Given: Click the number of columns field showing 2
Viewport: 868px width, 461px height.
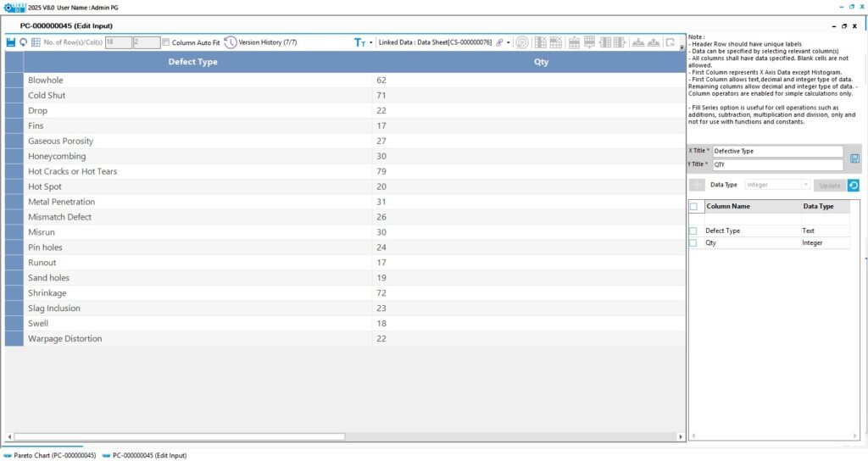Looking at the screenshot, I should tap(147, 42).
